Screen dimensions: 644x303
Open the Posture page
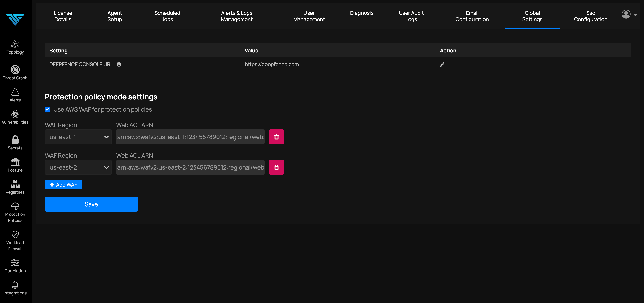point(15,165)
